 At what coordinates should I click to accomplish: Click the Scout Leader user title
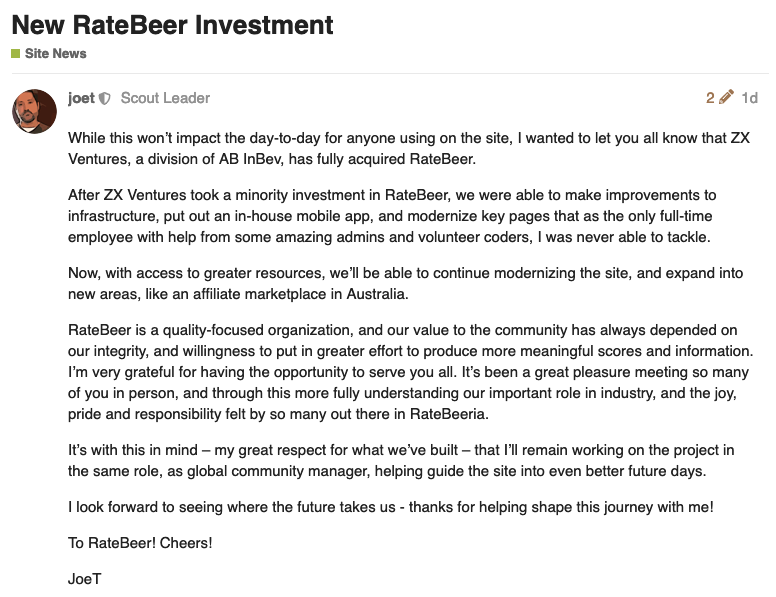tap(165, 98)
